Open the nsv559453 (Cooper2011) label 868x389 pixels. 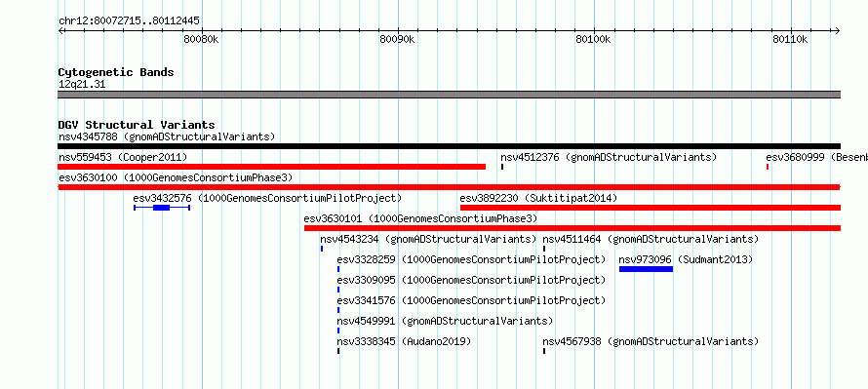click(123, 157)
